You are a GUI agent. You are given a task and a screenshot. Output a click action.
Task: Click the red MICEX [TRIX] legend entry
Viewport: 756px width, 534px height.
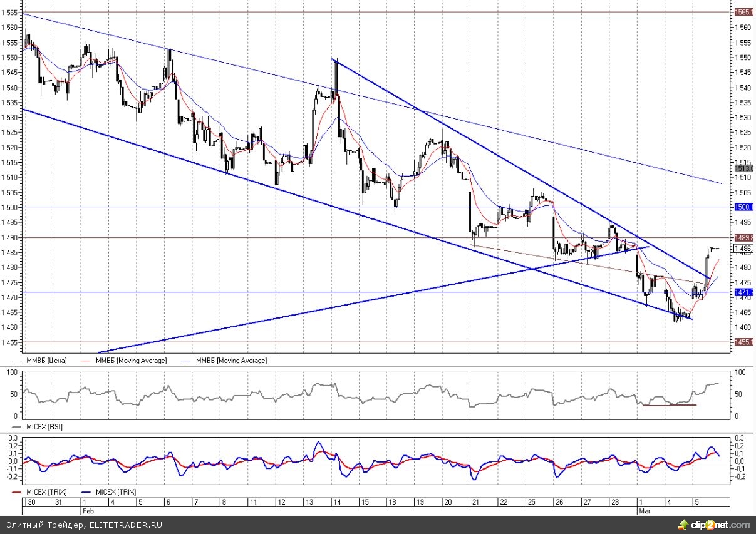coord(43,492)
